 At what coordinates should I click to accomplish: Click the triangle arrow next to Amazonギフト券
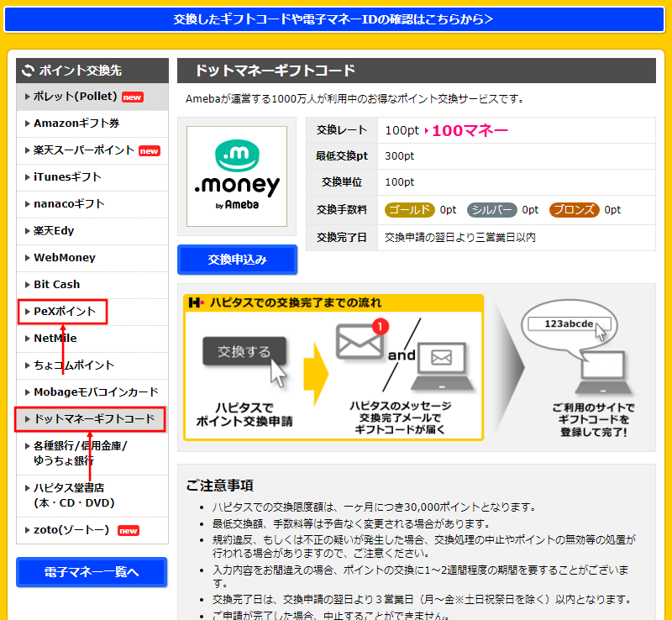click(x=28, y=123)
